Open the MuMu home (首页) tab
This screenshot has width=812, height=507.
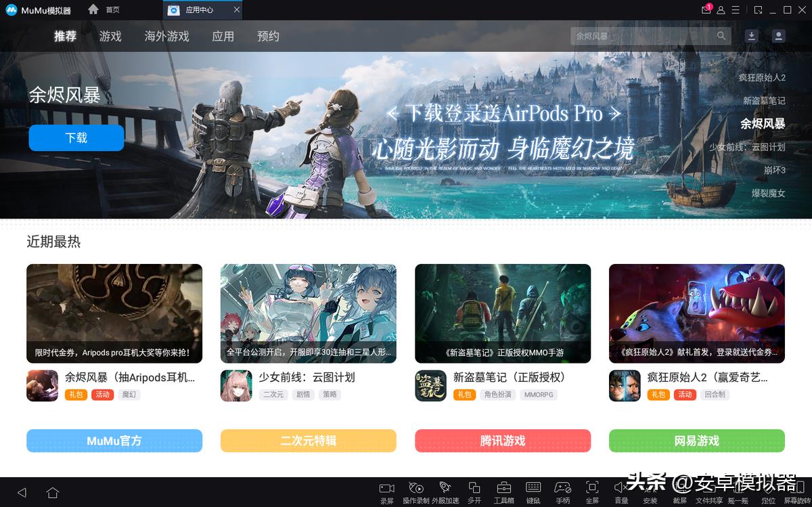coord(104,9)
